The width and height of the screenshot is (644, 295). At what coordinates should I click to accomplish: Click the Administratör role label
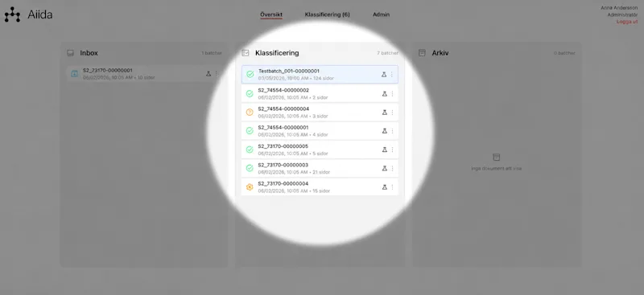[622, 14]
